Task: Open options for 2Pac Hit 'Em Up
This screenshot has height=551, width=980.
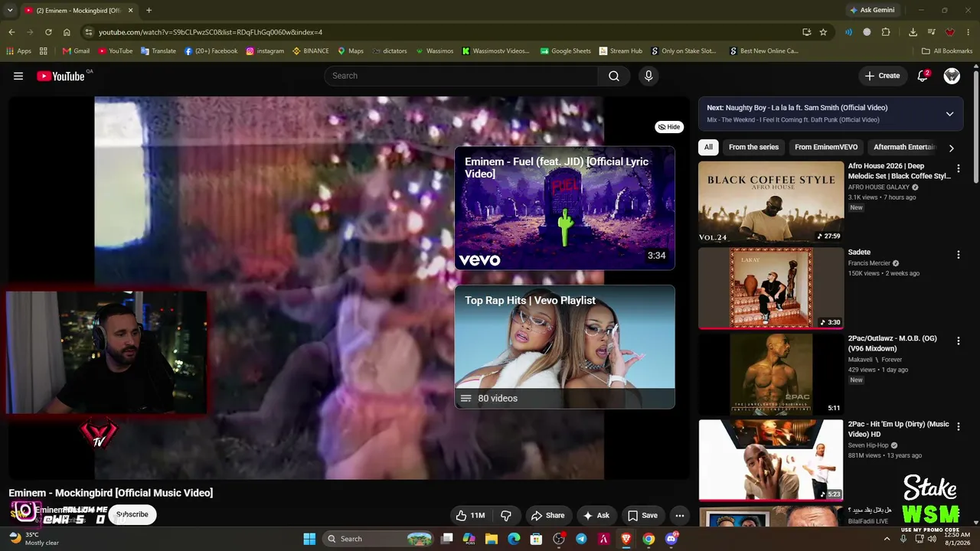Action: click(x=958, y=426)
